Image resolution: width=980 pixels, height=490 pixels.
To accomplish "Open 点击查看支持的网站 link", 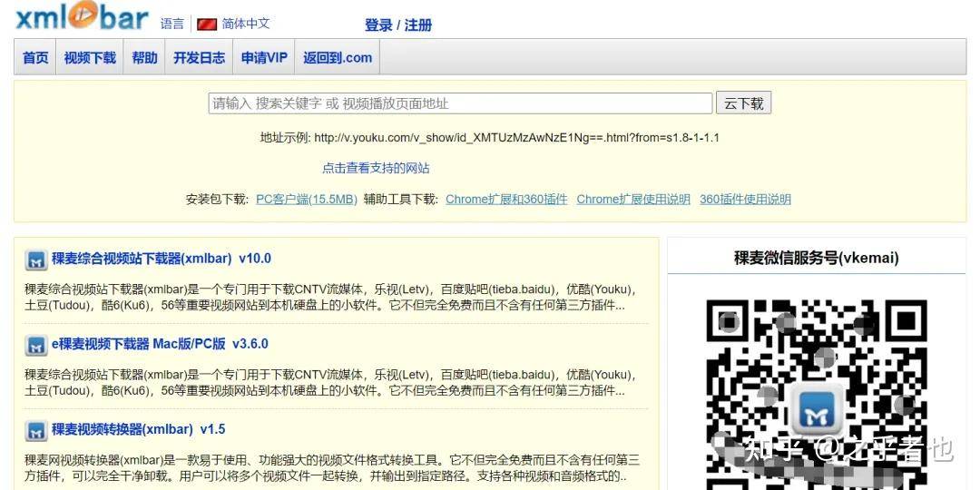I will coord(376,168).
